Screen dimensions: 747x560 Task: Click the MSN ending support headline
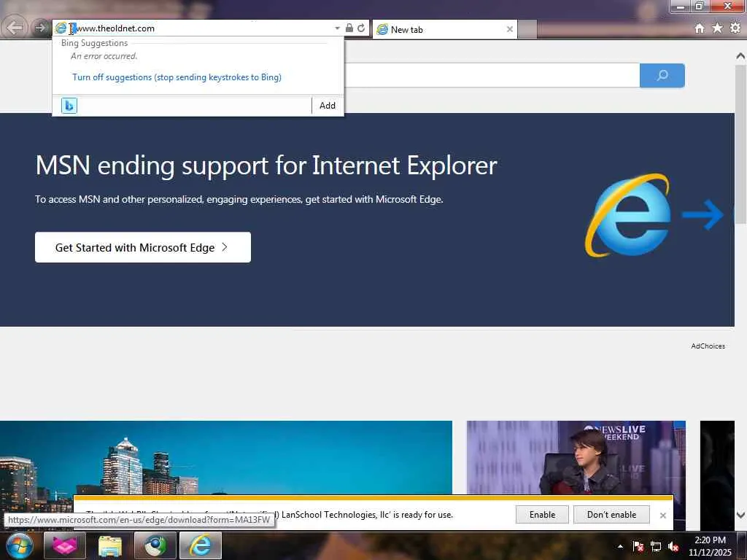(266, 166)
